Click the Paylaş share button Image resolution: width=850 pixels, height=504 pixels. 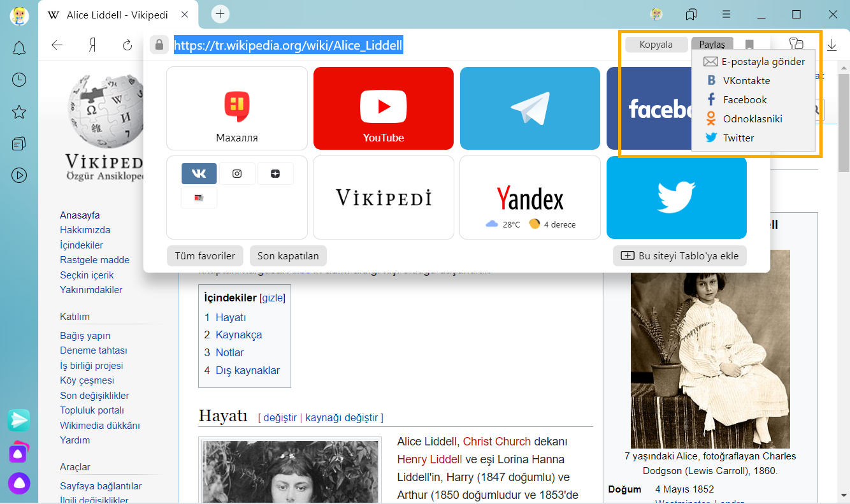[x=712, y=45]
